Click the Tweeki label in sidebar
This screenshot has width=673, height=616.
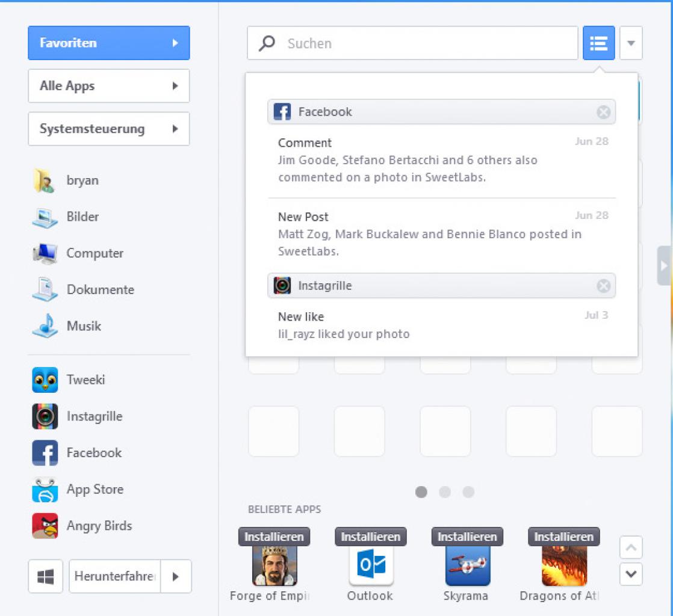click(86, 380)
